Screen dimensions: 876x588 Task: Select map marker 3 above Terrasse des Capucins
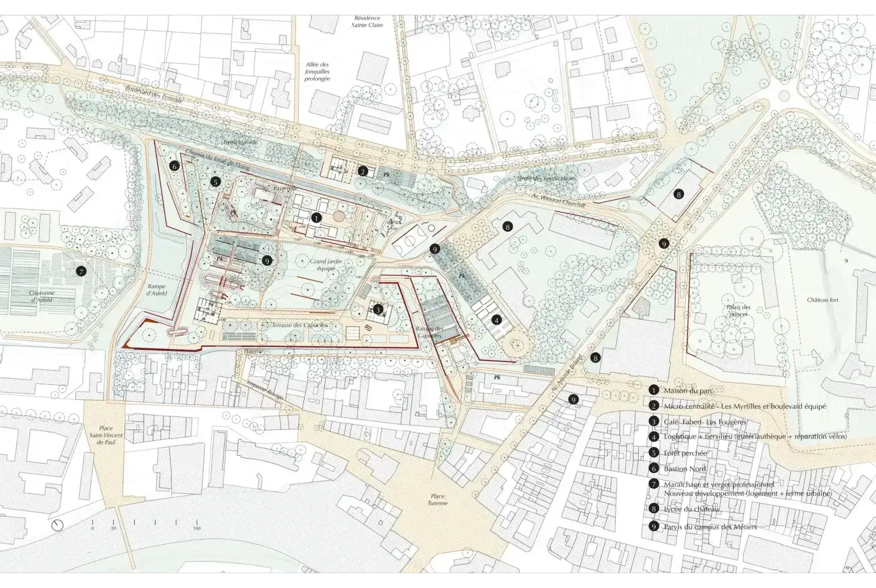378,310
